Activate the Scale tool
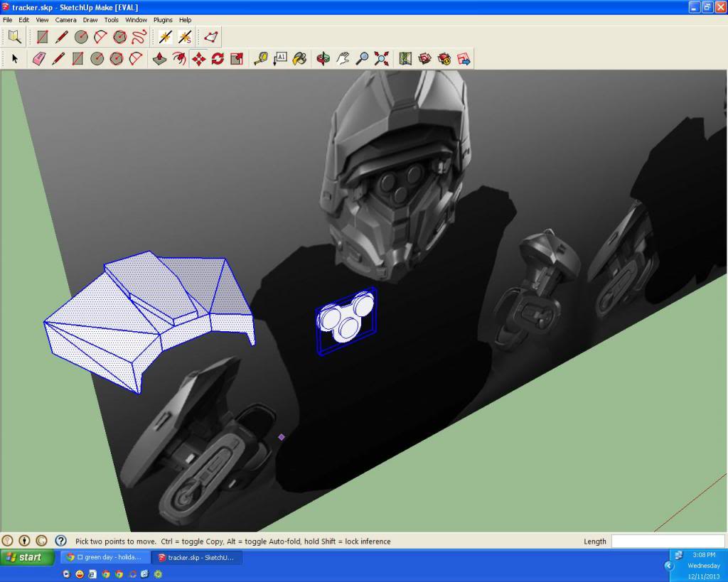This screenshot has width=728, height=582. point(237,59)
